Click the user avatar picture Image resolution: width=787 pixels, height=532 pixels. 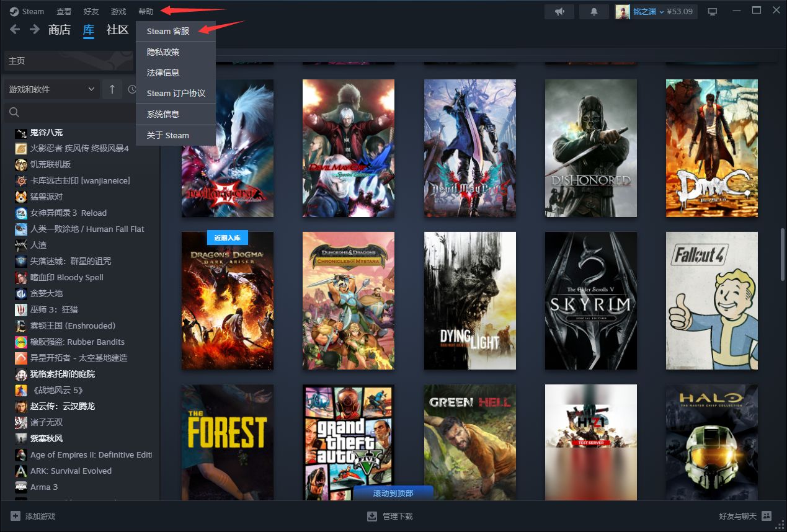(623, 11)
